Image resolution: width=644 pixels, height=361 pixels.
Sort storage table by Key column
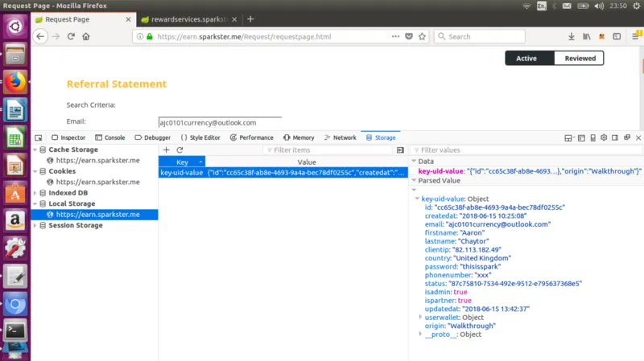[x=182, y=162]
